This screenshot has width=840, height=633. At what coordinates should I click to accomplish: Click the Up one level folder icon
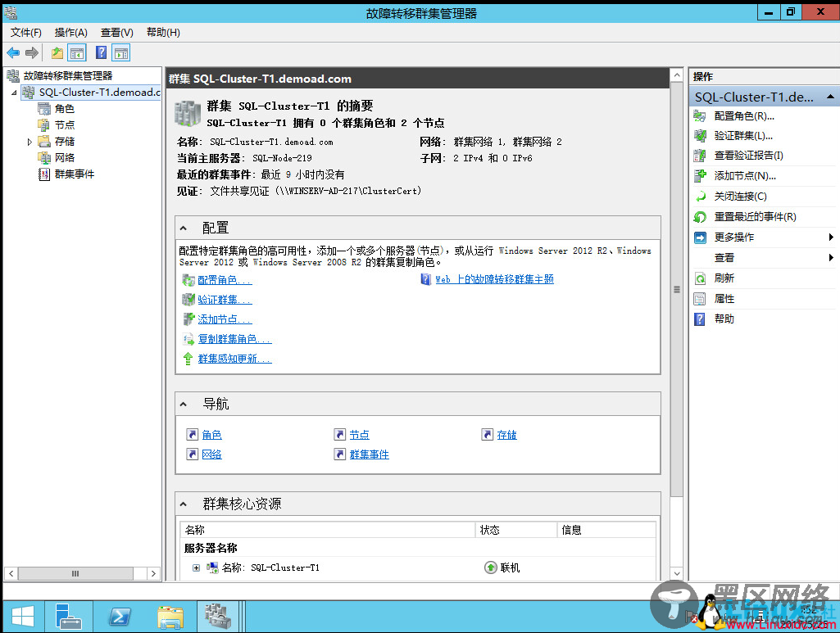pos(57,52)
